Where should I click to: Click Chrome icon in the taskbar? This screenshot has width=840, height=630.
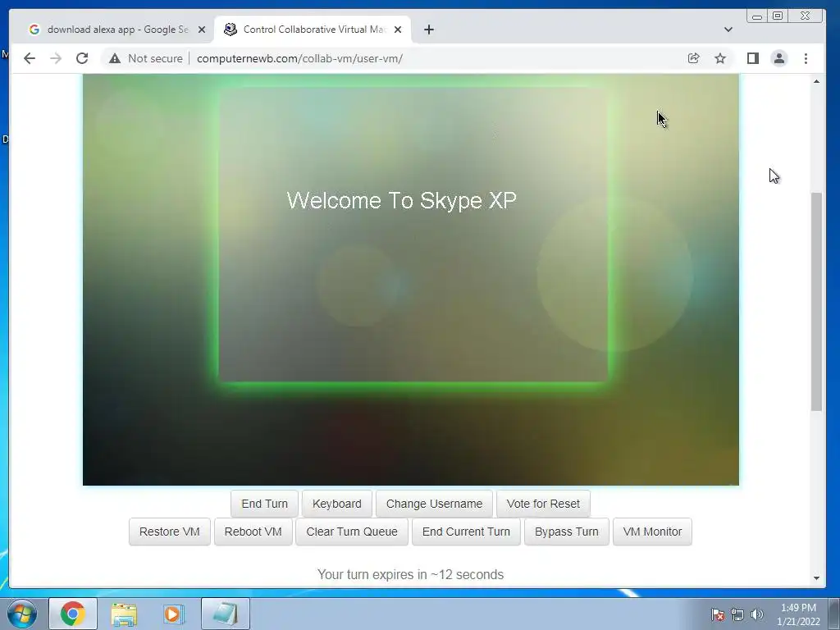pyautogui.click(x=73, y=614)
